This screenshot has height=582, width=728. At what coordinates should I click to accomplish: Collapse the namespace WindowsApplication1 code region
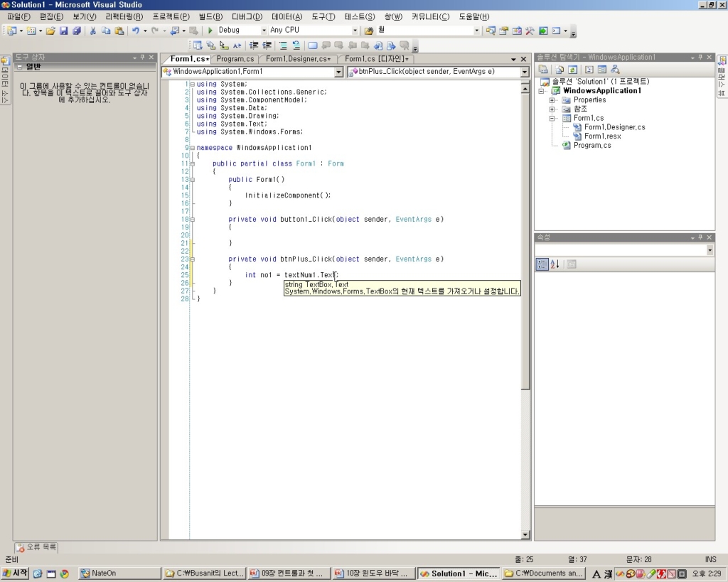(x=192, y=148)
